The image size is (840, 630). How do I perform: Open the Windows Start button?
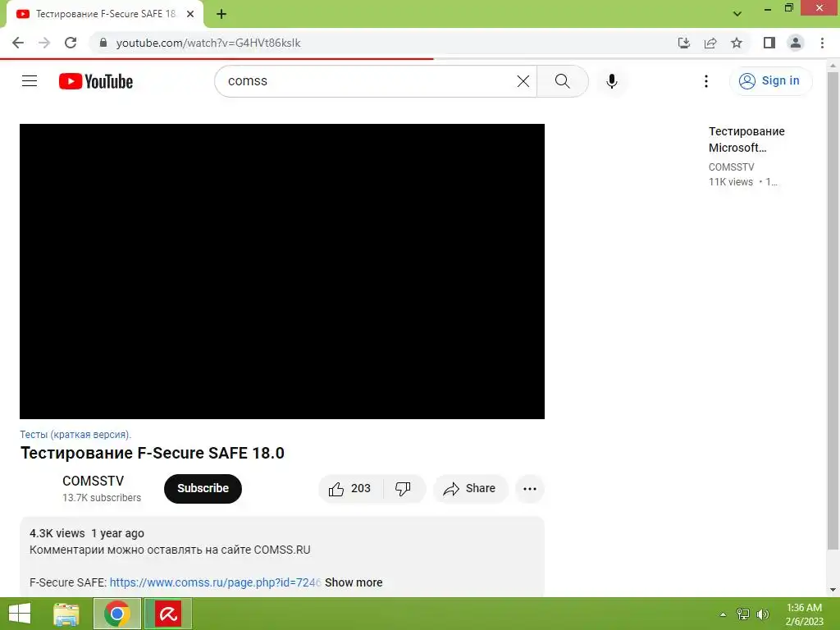coord(20,614)
